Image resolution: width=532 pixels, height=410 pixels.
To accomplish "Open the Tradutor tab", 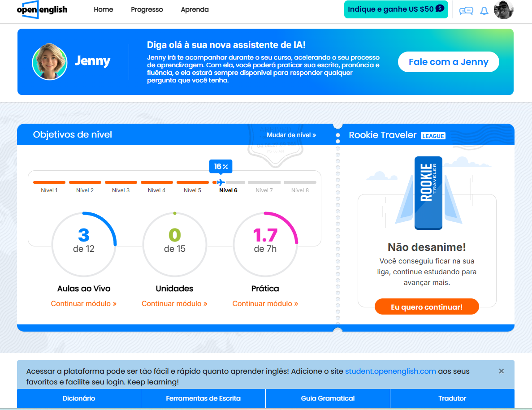I will point(452,398).
